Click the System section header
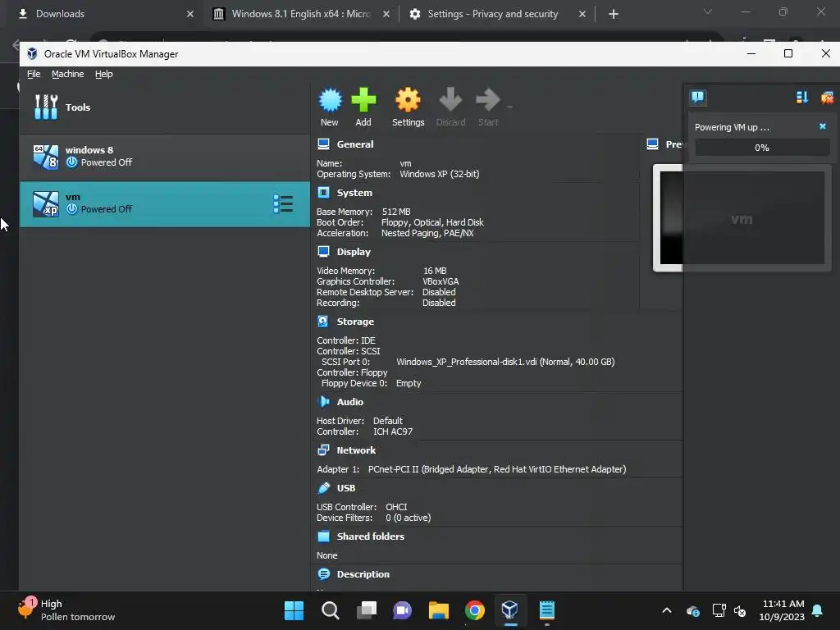 pos(354,192)
